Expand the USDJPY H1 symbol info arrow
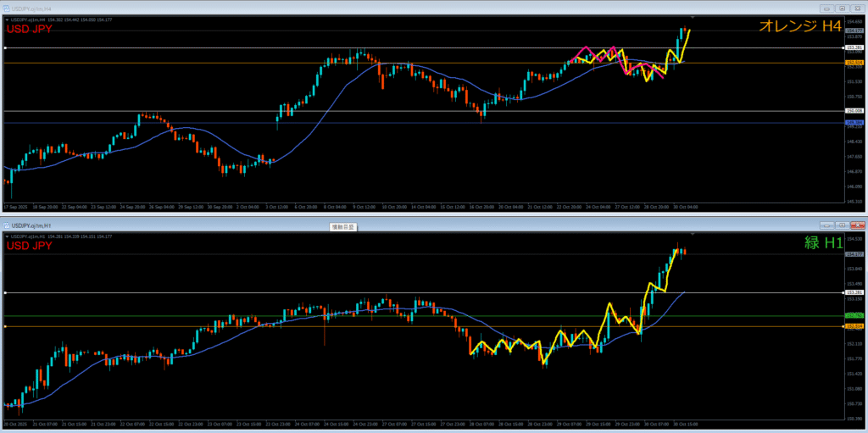The height and width of the screenshot is (433, 868). point(7,235)
